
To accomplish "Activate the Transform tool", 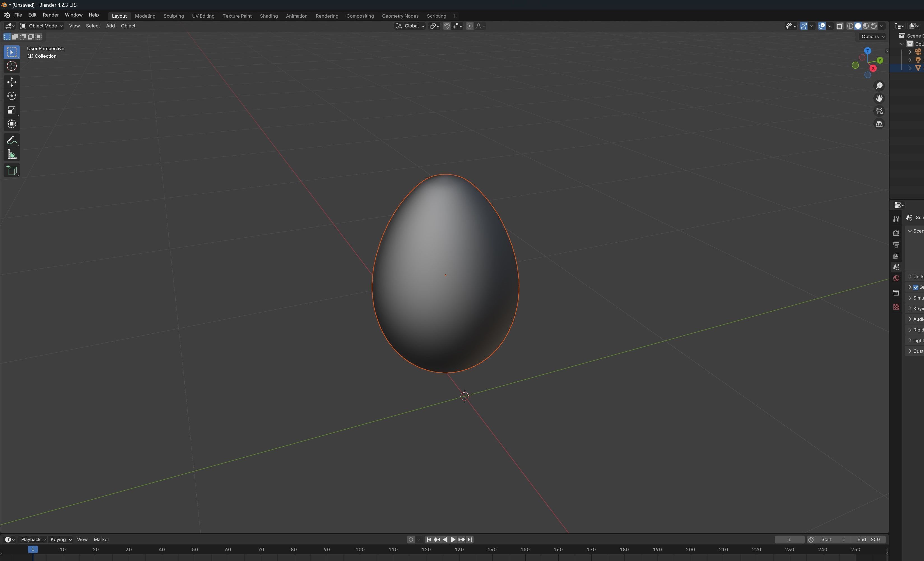I will point(11,124).
